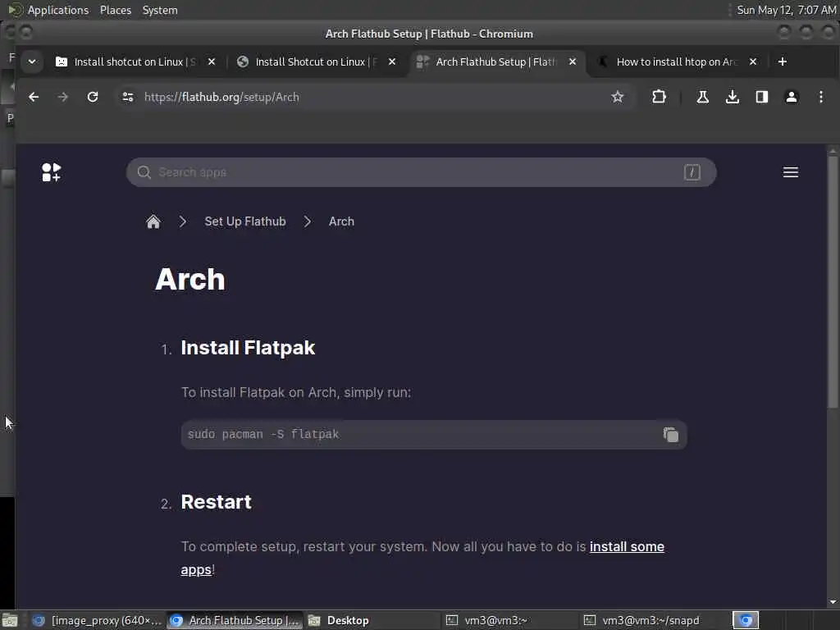Open the Extensions puzzle icon
The image size is (840, 630).
pos(659,97)
